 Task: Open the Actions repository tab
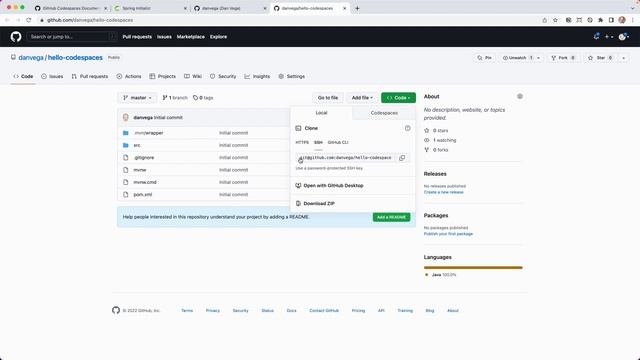(129, 76)
